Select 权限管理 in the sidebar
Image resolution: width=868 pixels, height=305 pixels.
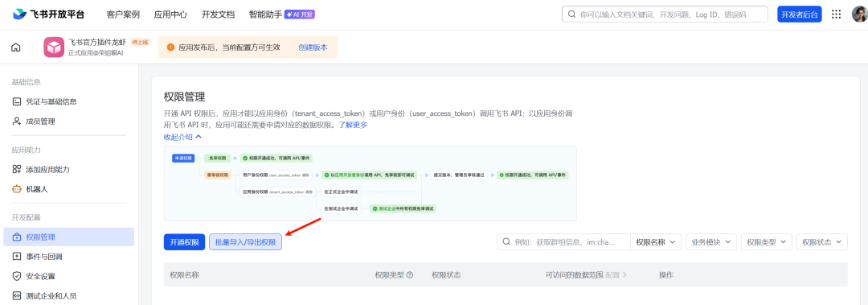click(68, 237)
